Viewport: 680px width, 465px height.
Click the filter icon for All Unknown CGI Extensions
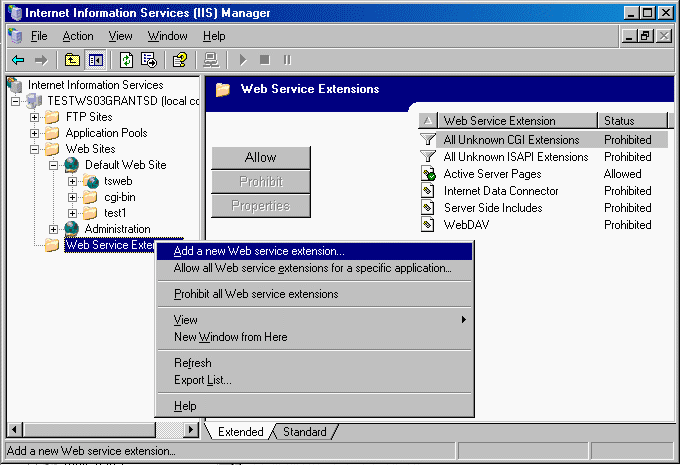(x=428, y=140)
